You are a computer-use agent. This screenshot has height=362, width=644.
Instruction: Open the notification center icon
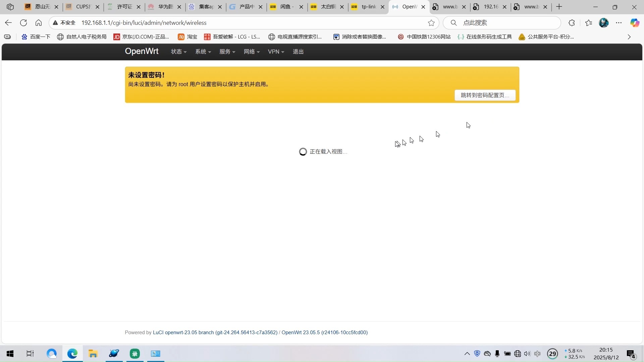click(630, 354)
